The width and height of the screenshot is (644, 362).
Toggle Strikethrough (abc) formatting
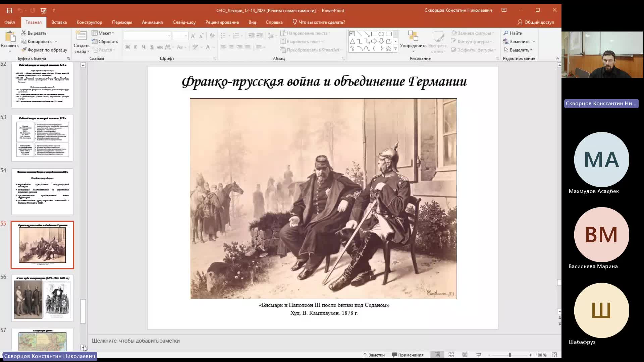pyautogui.click(x=160, y=47)
